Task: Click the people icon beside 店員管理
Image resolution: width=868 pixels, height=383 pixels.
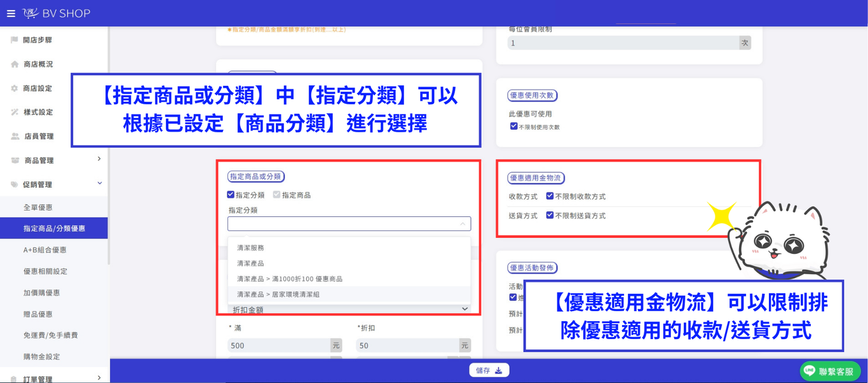Action: click(x=14, y=136)
